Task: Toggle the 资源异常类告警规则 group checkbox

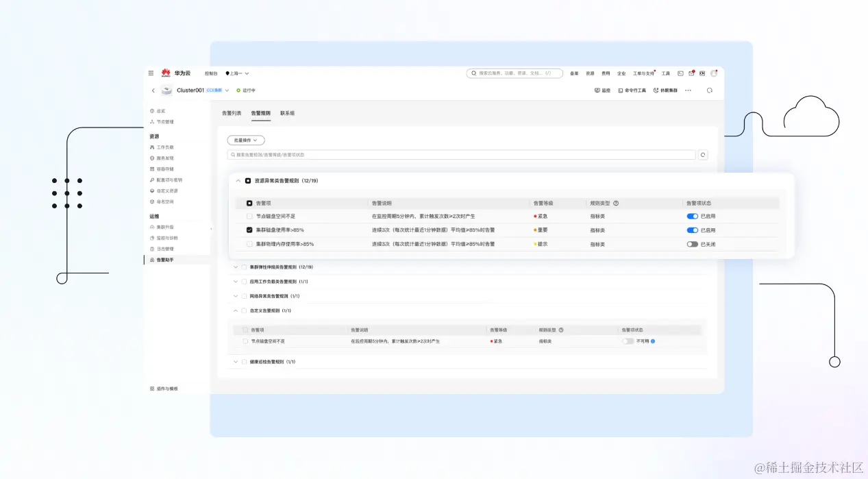Action: pos(248,181)
